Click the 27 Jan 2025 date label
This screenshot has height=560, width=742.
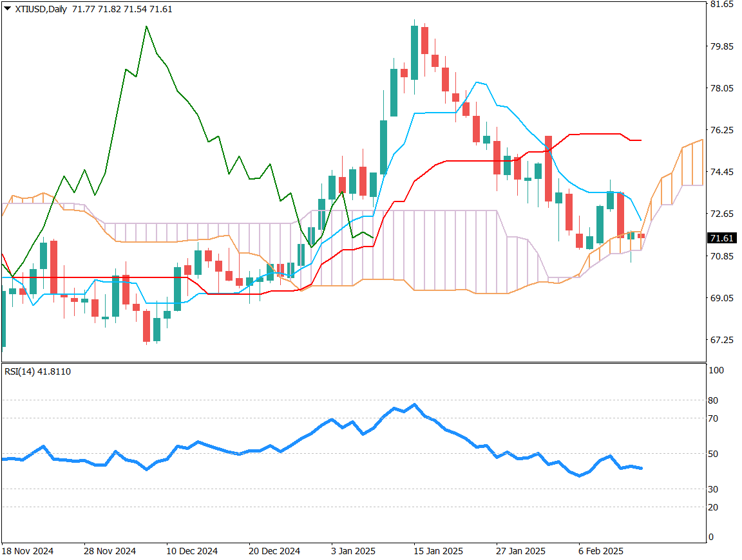tap(520, 551)
